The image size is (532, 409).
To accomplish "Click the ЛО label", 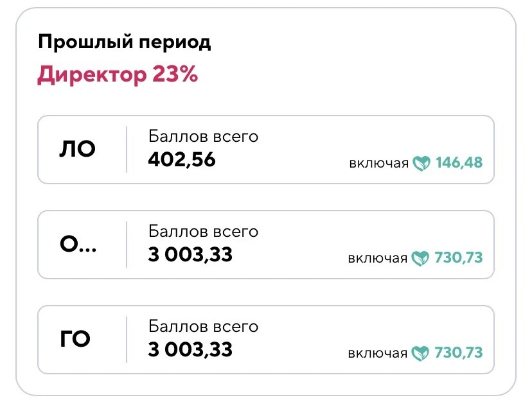I will point(77,149).
